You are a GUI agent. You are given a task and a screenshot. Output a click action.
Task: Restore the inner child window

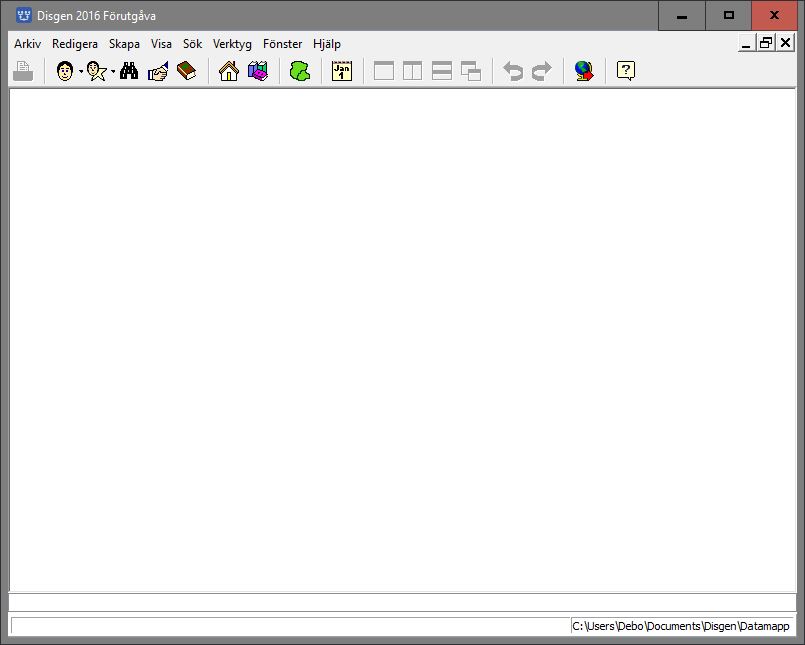[766, 43]
